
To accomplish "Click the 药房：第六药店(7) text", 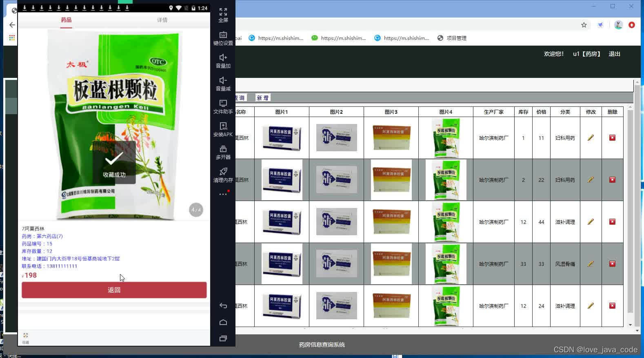I will (x=42, y=236).
